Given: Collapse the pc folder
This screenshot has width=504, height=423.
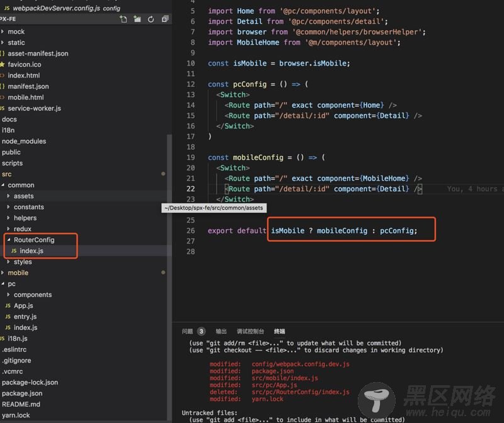Looking at the screenshot, I should coord(11,284).
